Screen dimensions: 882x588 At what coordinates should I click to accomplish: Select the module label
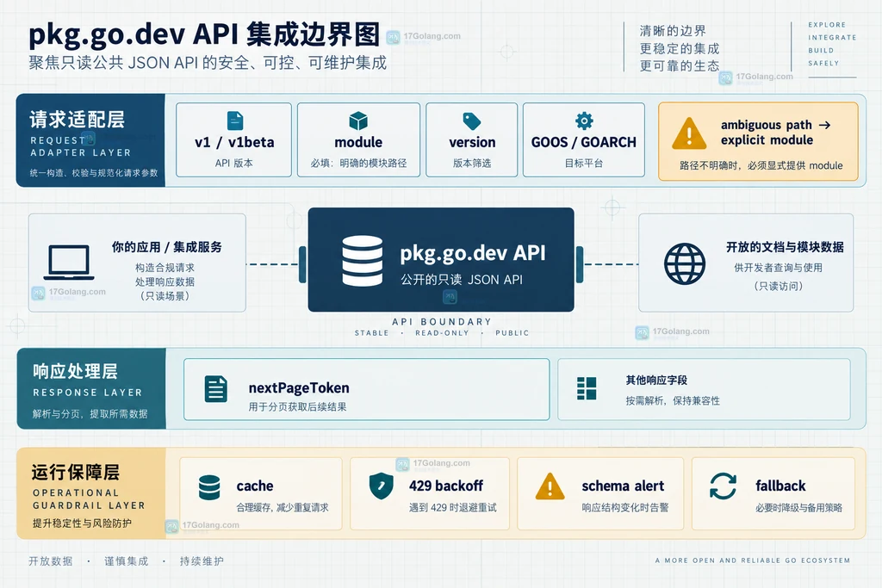[358, 142]
